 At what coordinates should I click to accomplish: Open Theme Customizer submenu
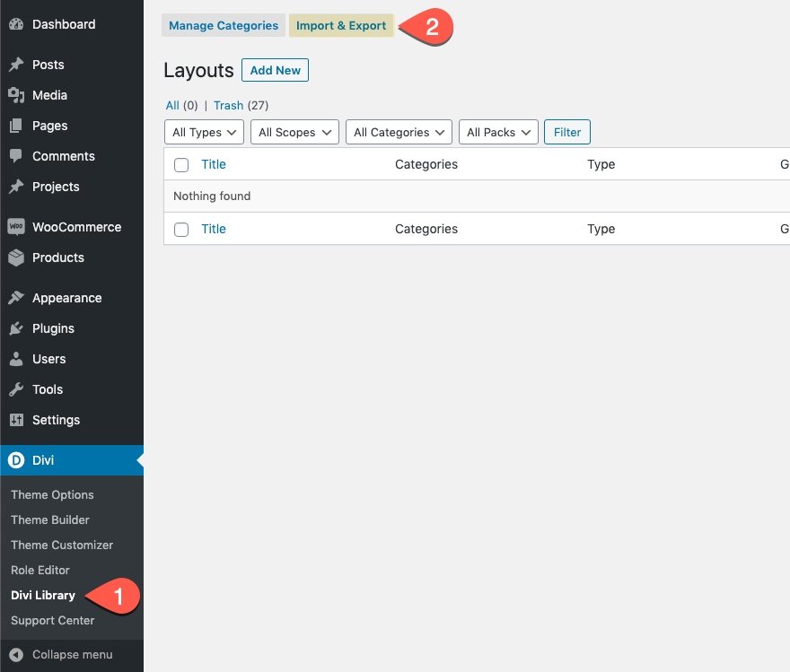point(62,545)
